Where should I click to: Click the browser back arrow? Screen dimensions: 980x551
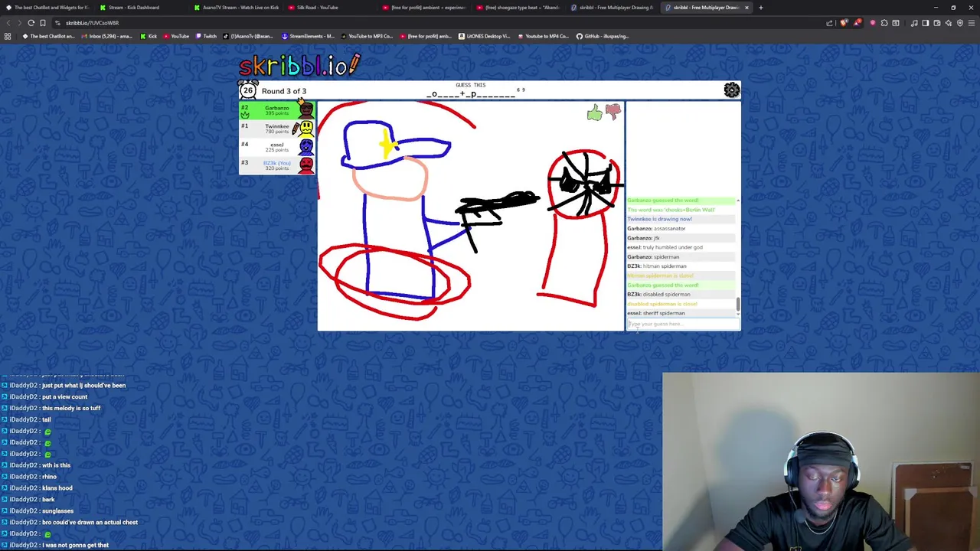pos(8,23)
